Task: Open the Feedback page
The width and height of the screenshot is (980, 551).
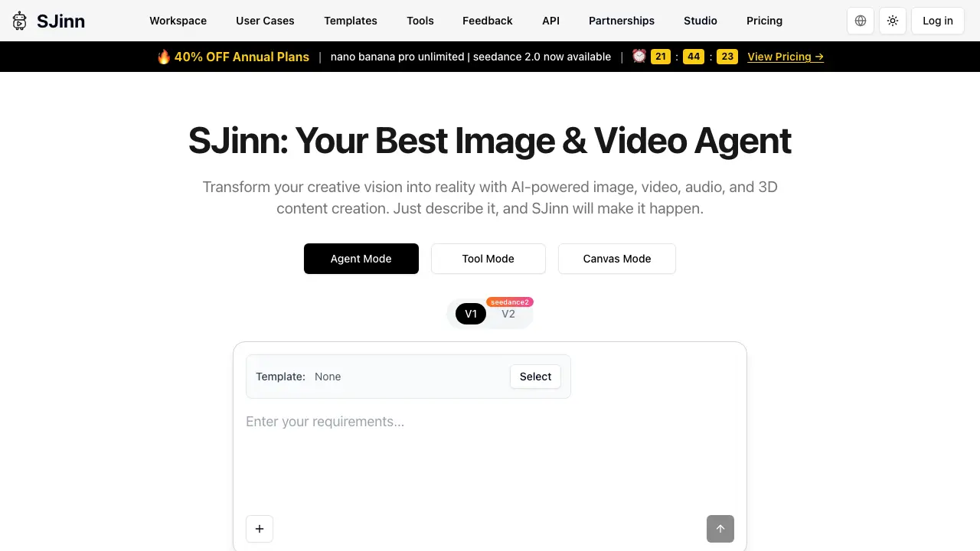Action: click(x=488, y=21)
